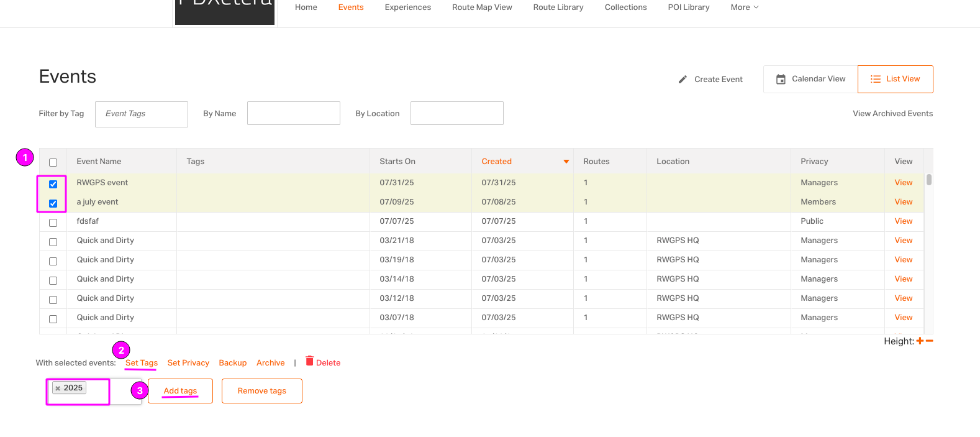Click the Remove tags button

click(x=262, y=391)
